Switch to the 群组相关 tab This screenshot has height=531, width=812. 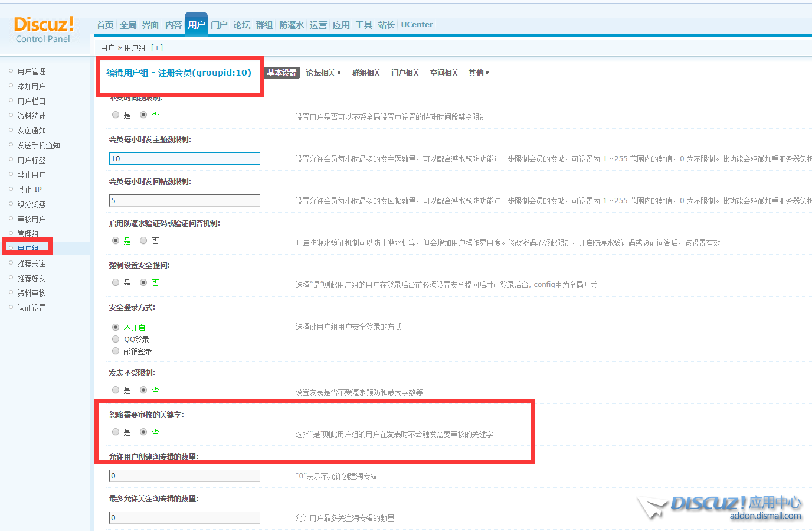coord(366,73)
